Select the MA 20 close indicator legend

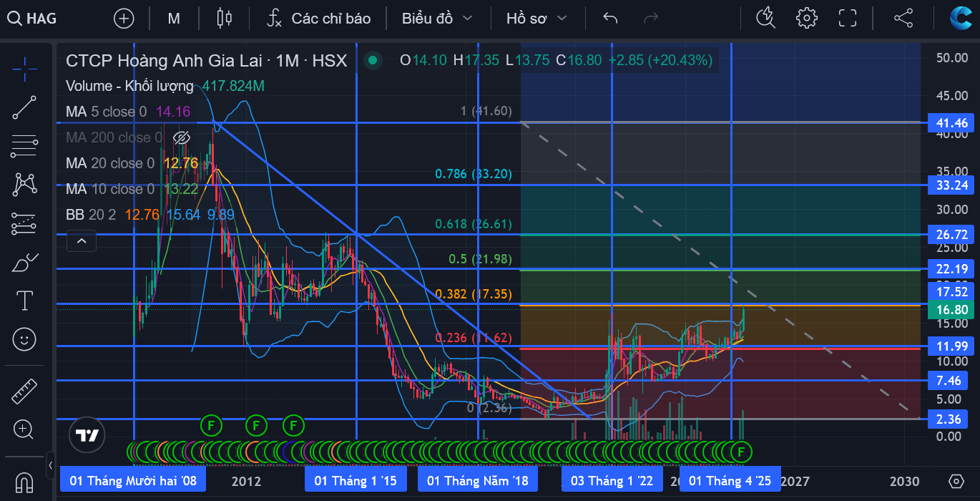click(x=110, y=163)
